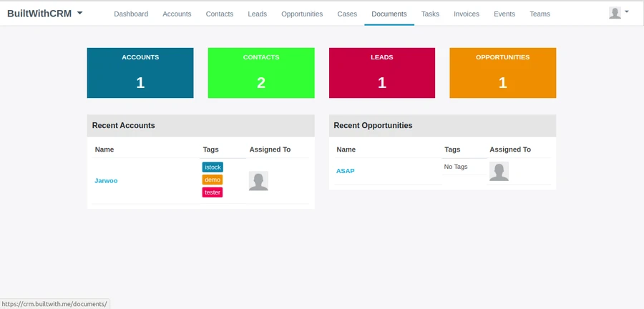This screenshot has width=644, height=309.
Task: Open the user account dropdown arrow
Action: pos(627,11)
